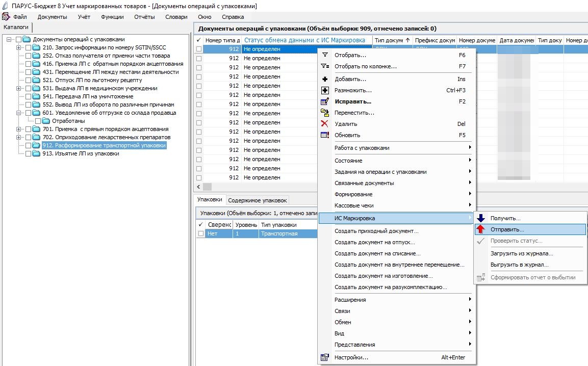Choose Создать приходный документ in context menu
588x366 pixels.
(376, 231)
